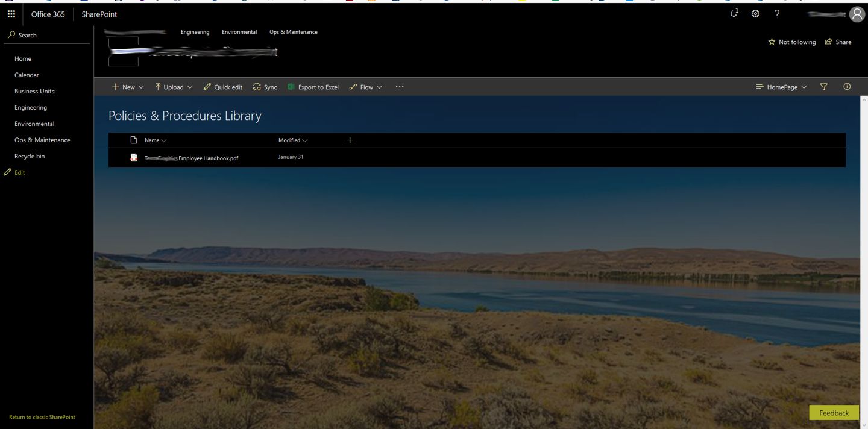Click the Upload arrow icon
The image size is (868, 429).
click(x=158, y=87)
